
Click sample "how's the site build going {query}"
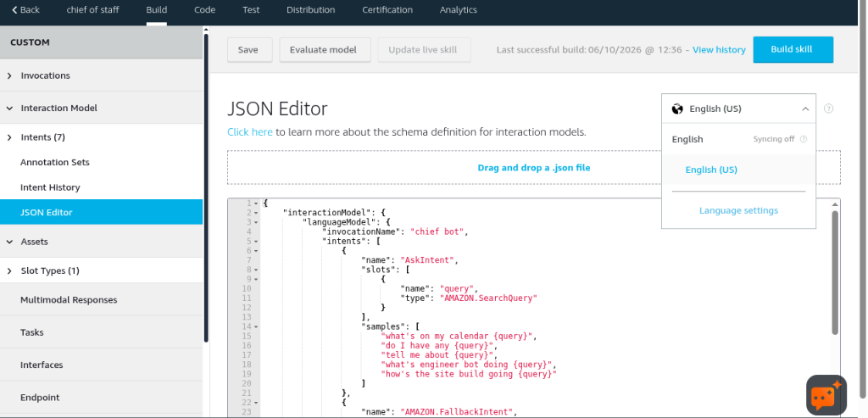pos(468,374)
